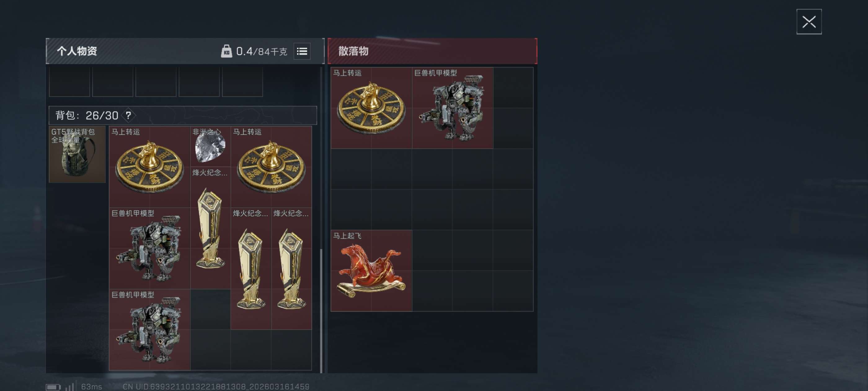Click the first empty quick slot
Viewport: 868px width, 391px height.
[x=69, y=82]
